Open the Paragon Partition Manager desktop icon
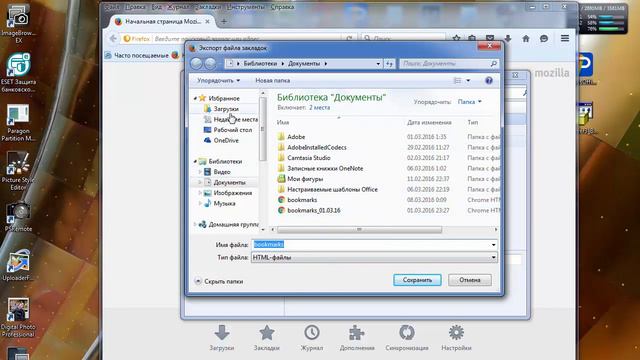The image size is (640, 360). [x=18, y=122]
